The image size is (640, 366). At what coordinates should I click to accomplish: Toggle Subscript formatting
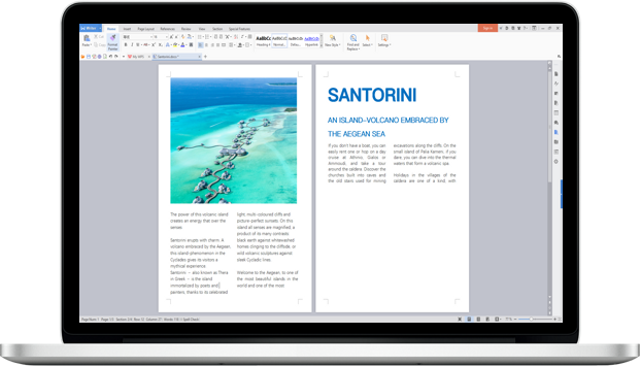tap(160, 44)
